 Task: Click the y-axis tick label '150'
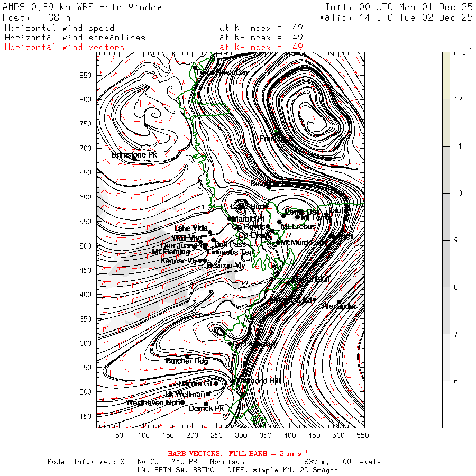(85, 416)
